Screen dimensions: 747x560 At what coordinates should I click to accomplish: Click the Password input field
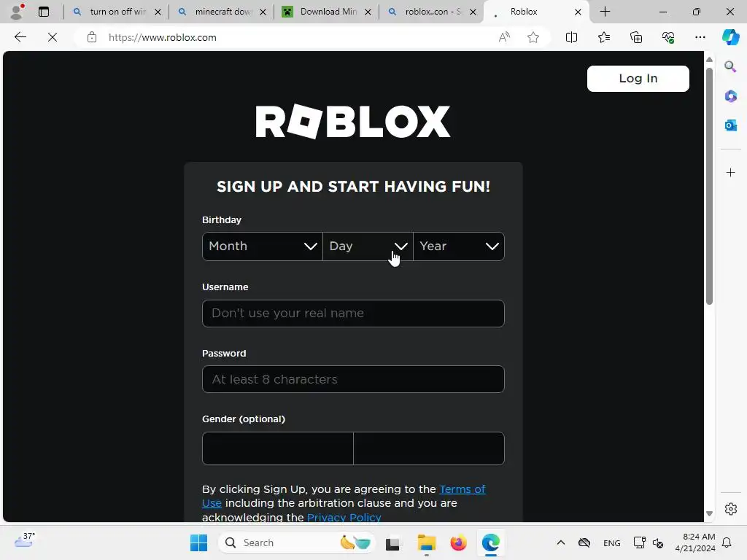[353, 379]
